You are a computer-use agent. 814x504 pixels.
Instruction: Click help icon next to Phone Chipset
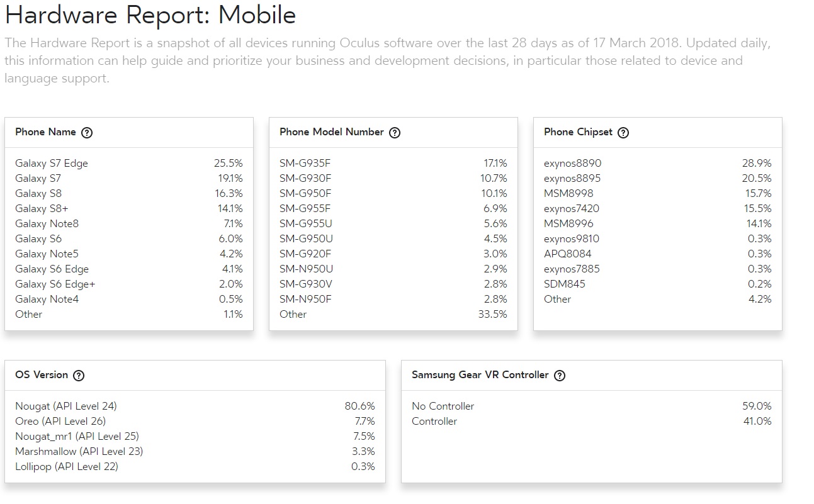[x=623, y=133]
